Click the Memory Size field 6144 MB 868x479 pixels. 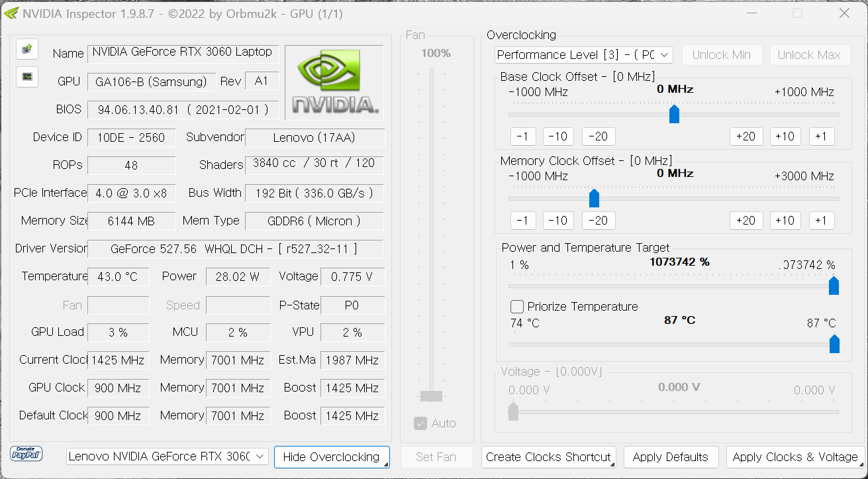[132, 221]
